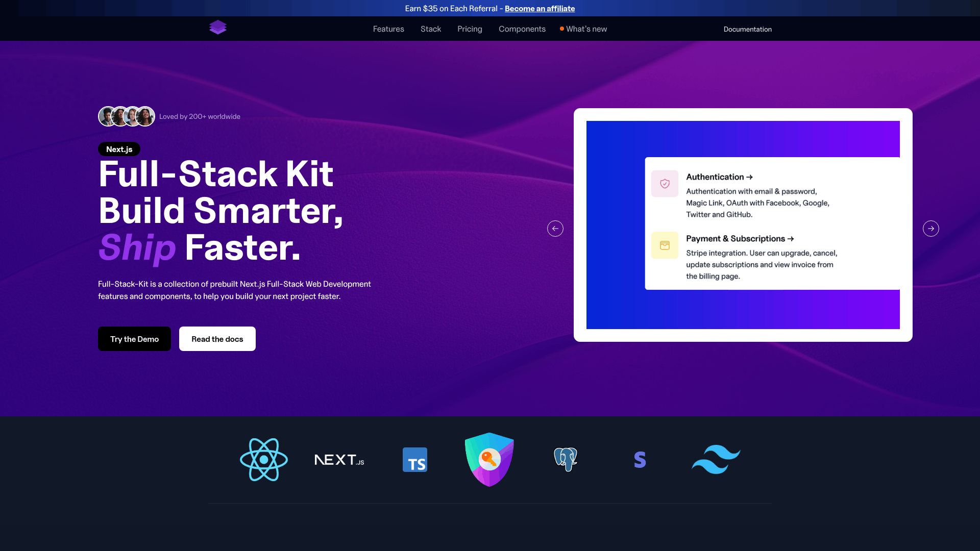Click the Next.js black badge
Image resolution: width=980 pixels, height=551 pixels.
tap(119, 149)
